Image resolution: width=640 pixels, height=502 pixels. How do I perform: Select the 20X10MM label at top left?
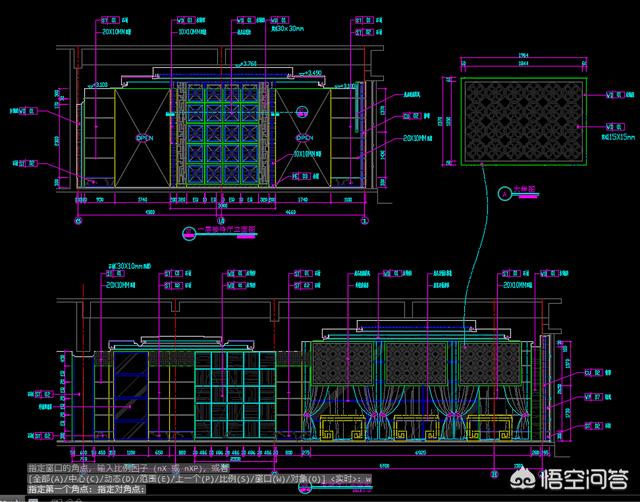click(x=117, y=31)
